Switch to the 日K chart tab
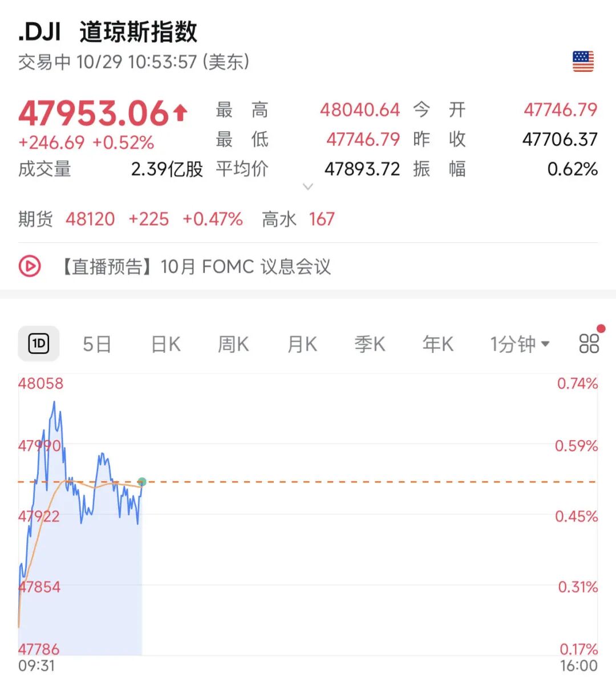 [x=165, y=344]
